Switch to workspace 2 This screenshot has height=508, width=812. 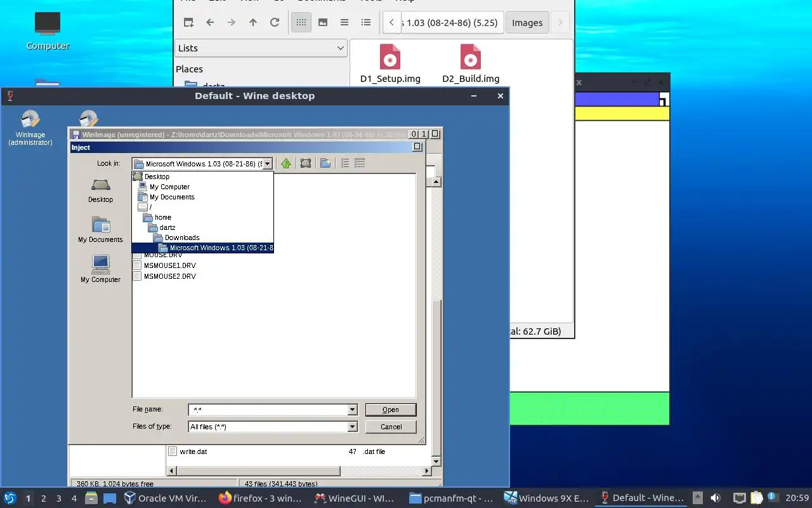click(44, 498)
